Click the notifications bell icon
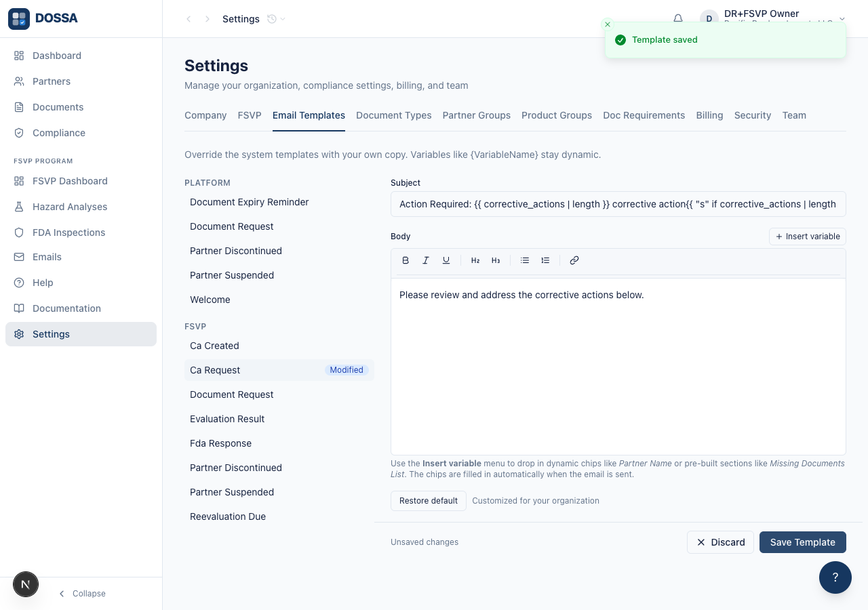 click(x=678, y=19)
